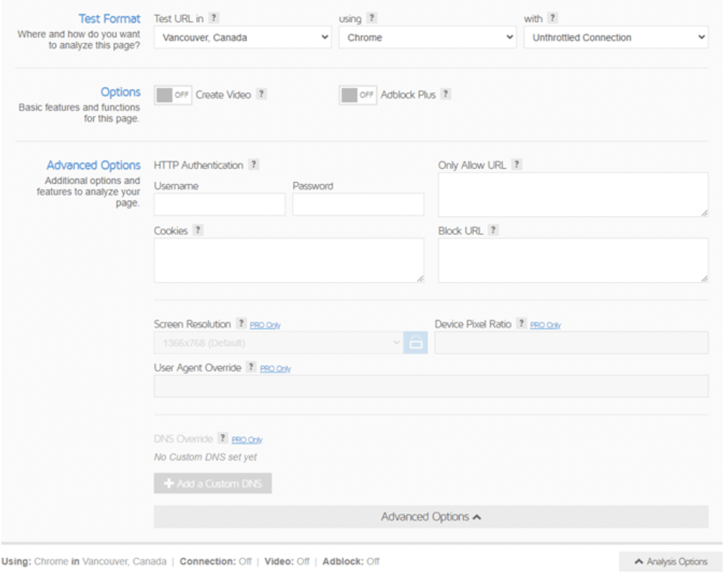Open help icon next to with
This screenshot has height=579, width=728.
(x=553, y=19)
